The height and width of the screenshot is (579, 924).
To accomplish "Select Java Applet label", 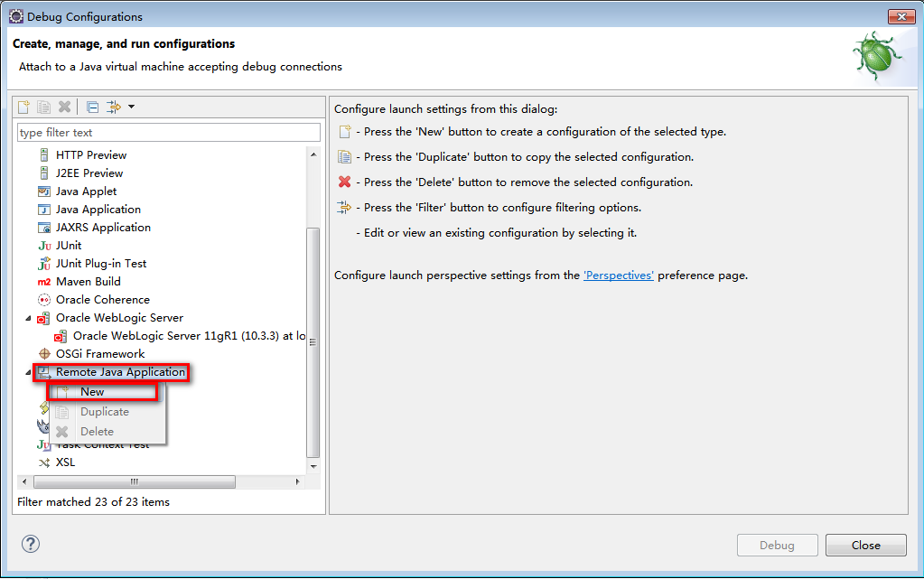I will point(86,191).
